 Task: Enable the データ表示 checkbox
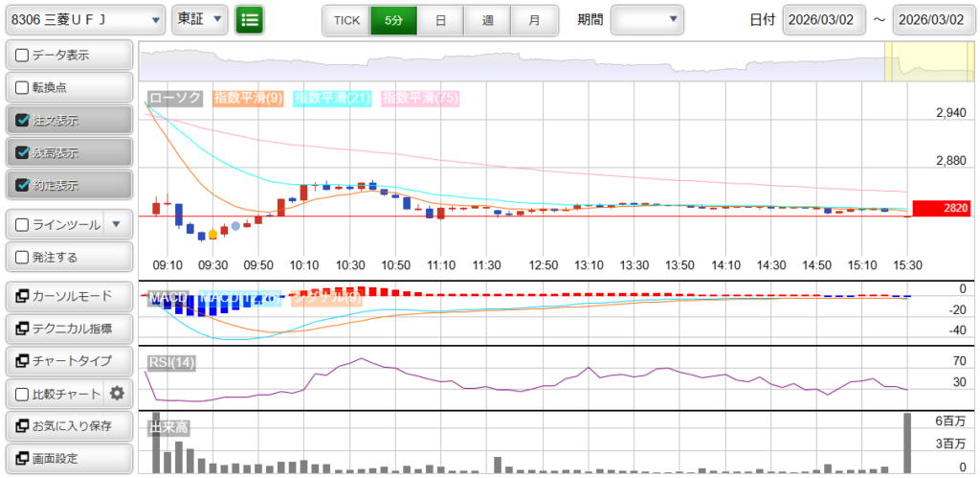point(23,56)
